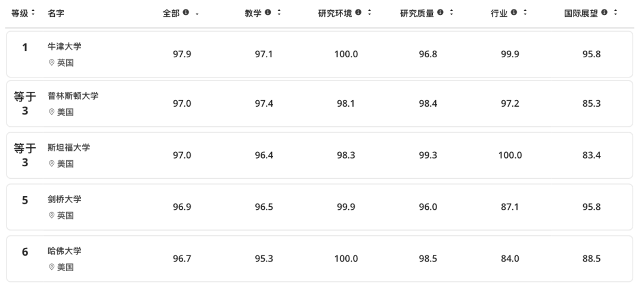The height and width of the screenshot is (286, 644).
Task: Click sort arrows beside 研究环境 column
Action: tap(369, 13)
